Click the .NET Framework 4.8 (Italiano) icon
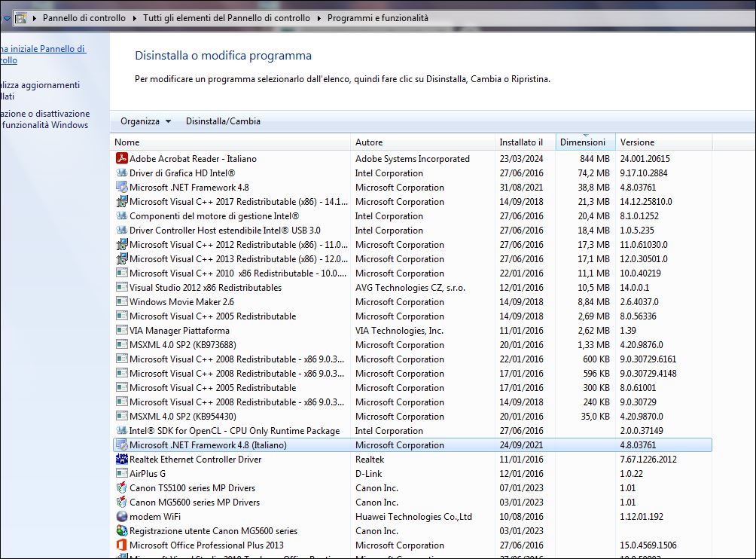This screenshot has height=559, width=756. click(121, 444)
